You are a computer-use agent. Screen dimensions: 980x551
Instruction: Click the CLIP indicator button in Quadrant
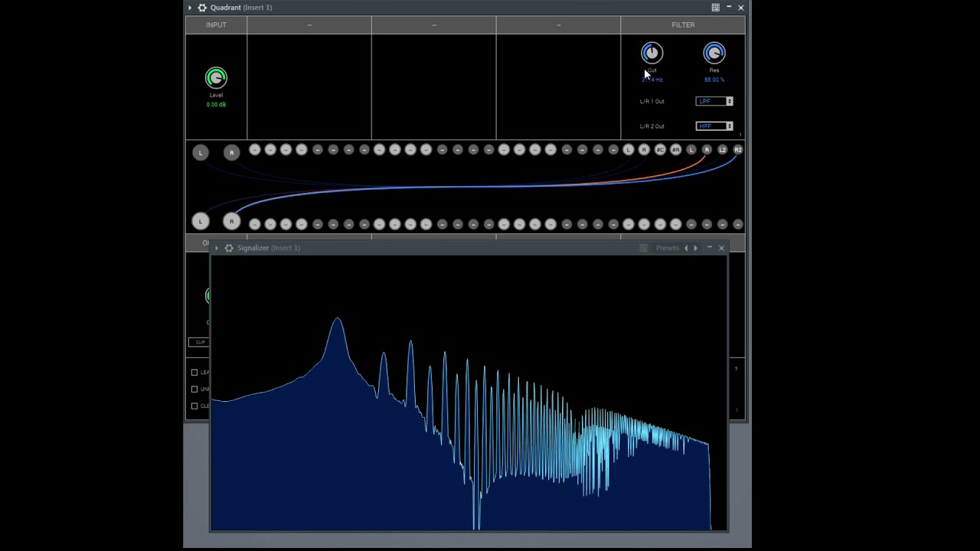click(x=199, y=342)
